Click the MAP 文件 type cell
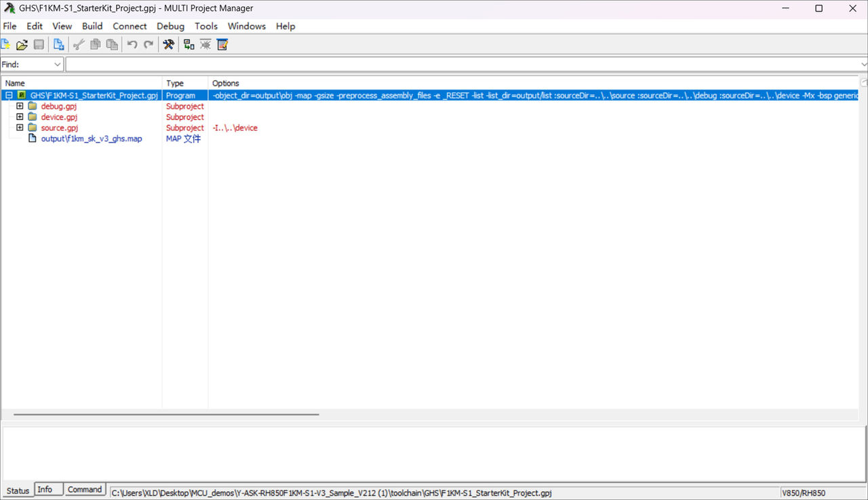The height and width of the screenshot is (500, 868). point(184,139)
